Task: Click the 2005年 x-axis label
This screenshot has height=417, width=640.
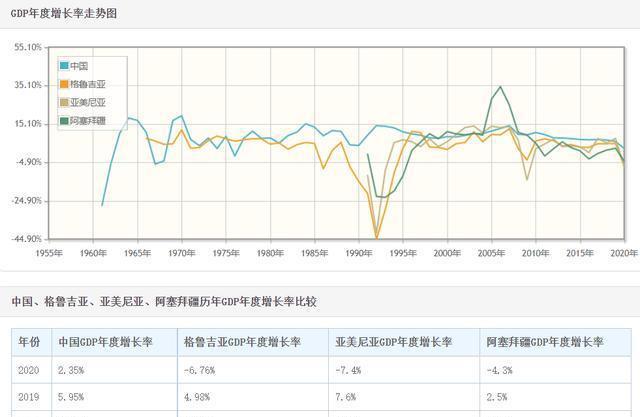Action: click(x=491, y=253)
